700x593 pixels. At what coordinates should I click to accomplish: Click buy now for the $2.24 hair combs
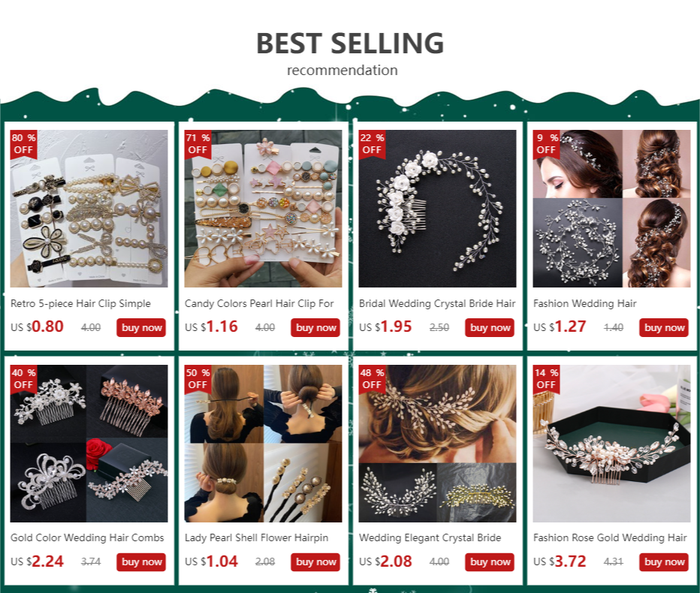[141, 562]
